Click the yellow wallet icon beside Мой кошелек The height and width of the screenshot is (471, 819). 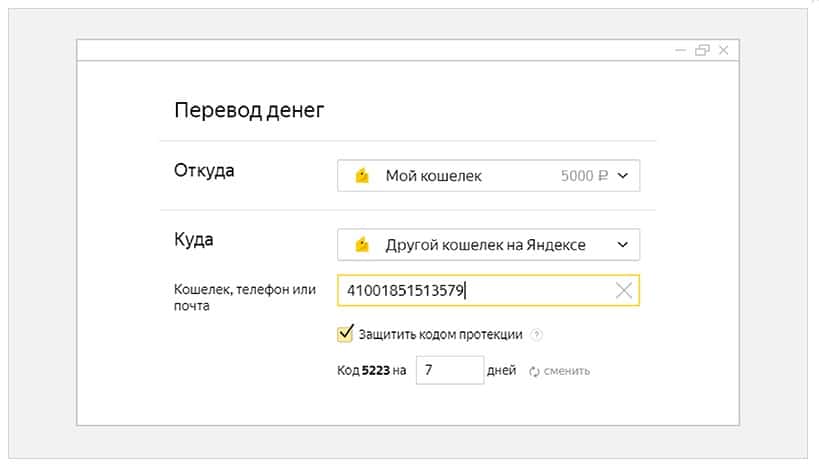pyautogui.click(x=362, y=176)
